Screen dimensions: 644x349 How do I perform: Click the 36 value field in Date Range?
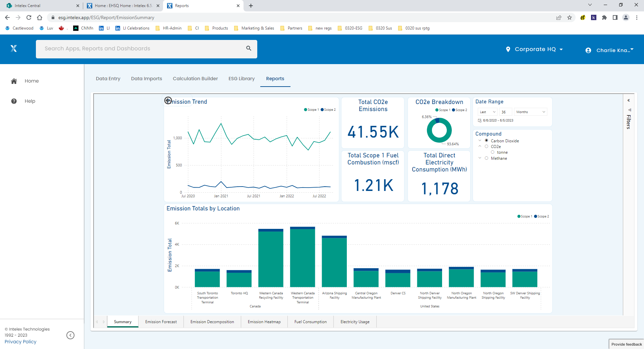(505, 112)
